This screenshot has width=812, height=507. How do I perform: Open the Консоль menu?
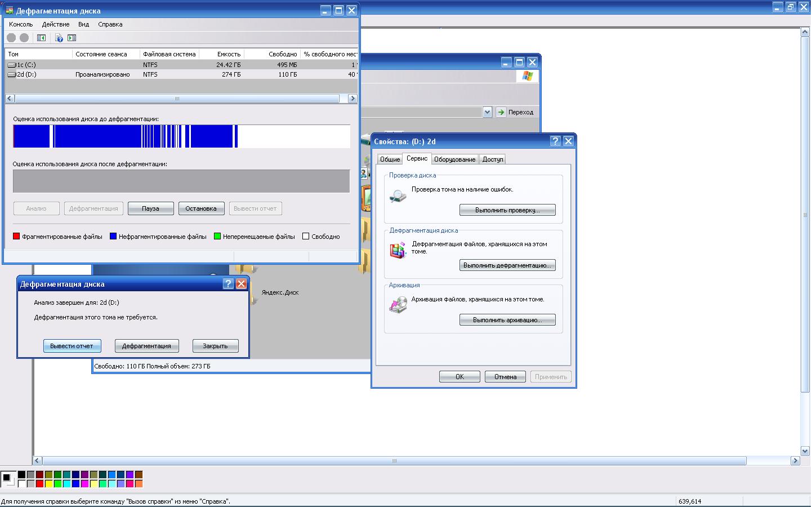(x=21, y=24)
